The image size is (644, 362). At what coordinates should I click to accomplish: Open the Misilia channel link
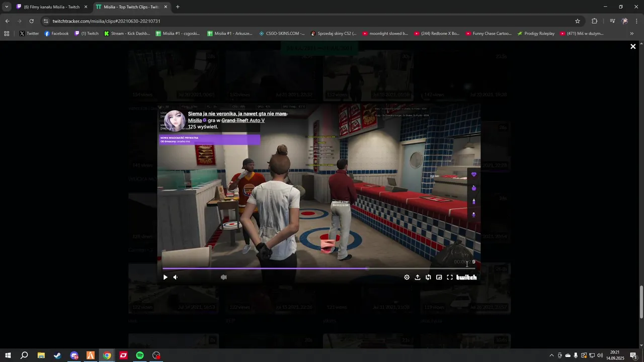pyautogui.click(x=195, y=120)
